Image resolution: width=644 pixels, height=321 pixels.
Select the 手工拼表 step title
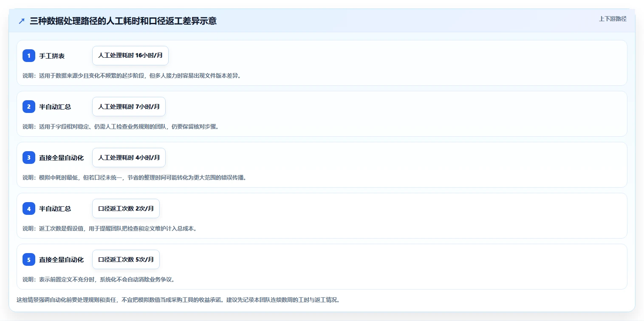pyautogui.click(x=52, y=56)
